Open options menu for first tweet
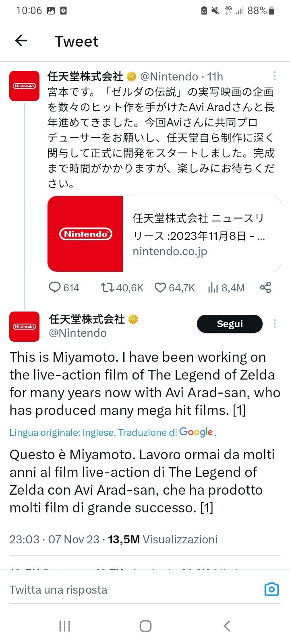Screen dimensions: 290x644 click(274, 76)
